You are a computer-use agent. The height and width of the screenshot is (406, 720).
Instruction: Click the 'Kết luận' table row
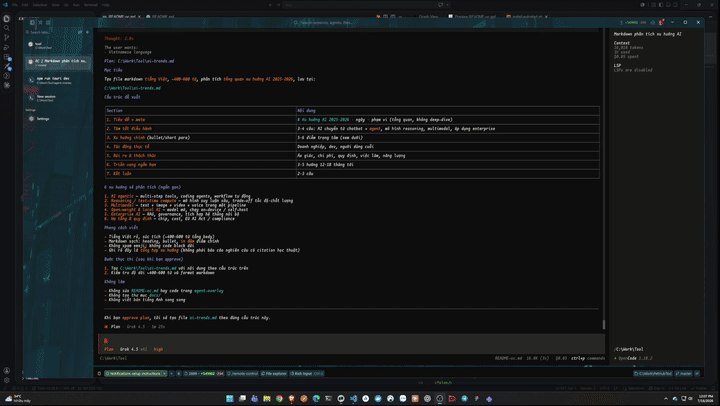click(x=352, y=174)
